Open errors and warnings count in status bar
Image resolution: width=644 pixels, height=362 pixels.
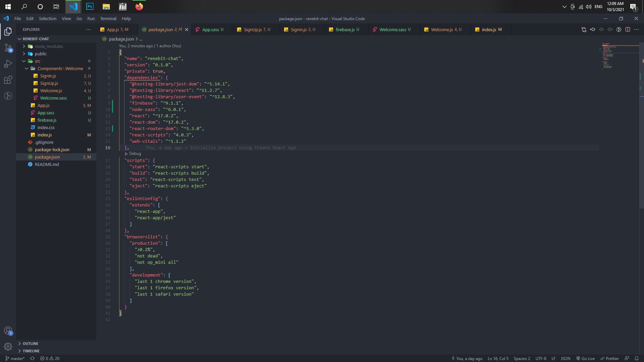pyautogui.click(x=50, y=358)
